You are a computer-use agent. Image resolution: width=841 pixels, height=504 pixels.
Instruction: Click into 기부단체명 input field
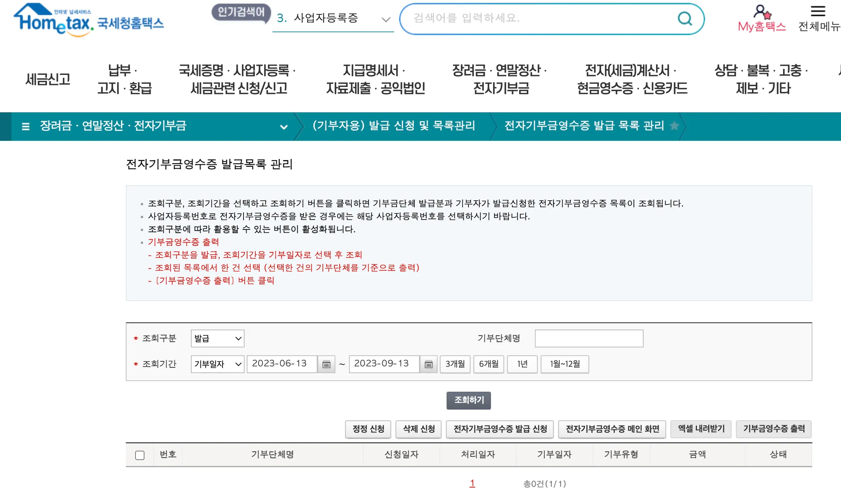(x=589, y=339)
